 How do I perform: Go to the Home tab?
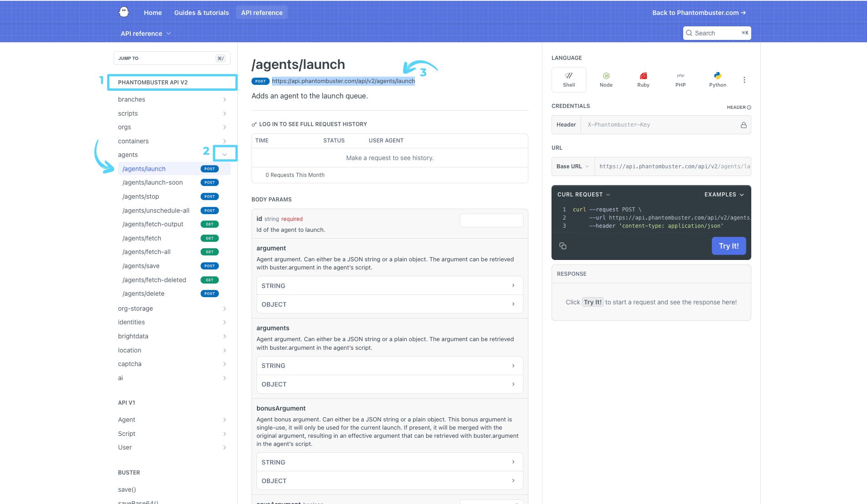153,13
